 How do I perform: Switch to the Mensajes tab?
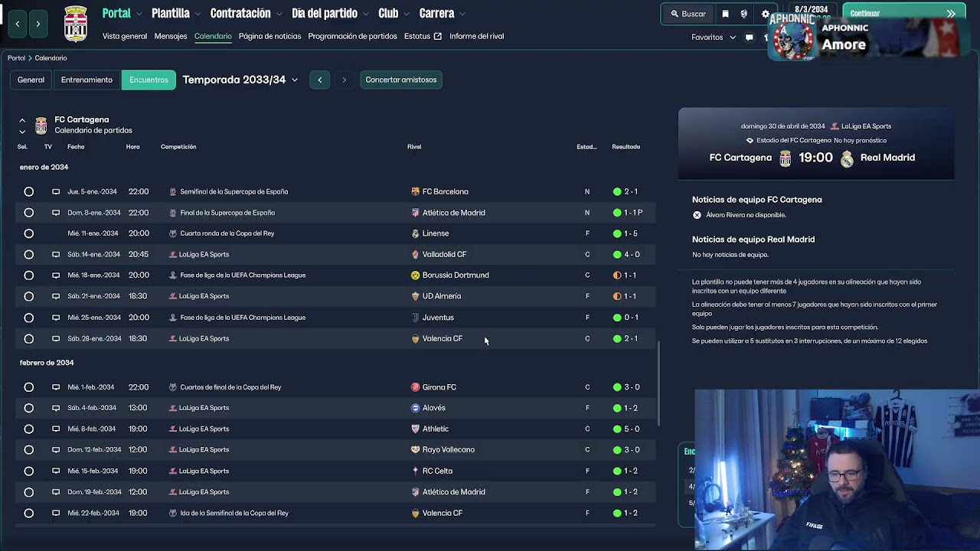pos(171,36)
